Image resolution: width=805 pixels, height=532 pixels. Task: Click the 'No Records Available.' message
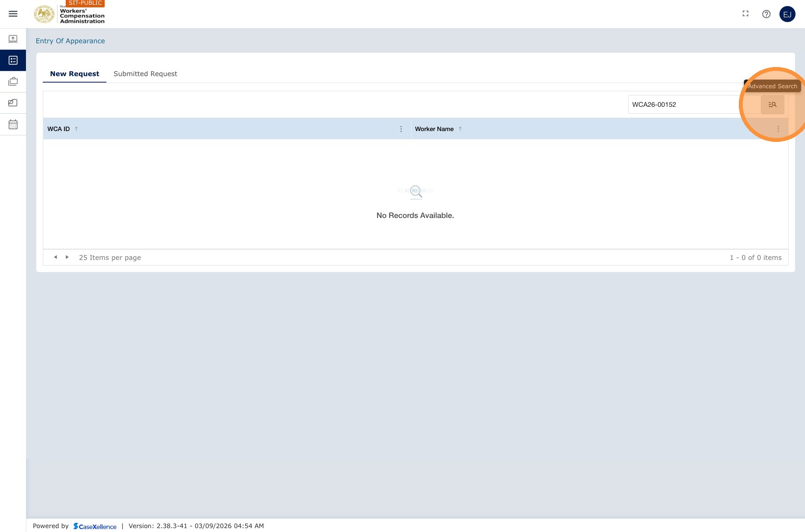pos(415,215)
